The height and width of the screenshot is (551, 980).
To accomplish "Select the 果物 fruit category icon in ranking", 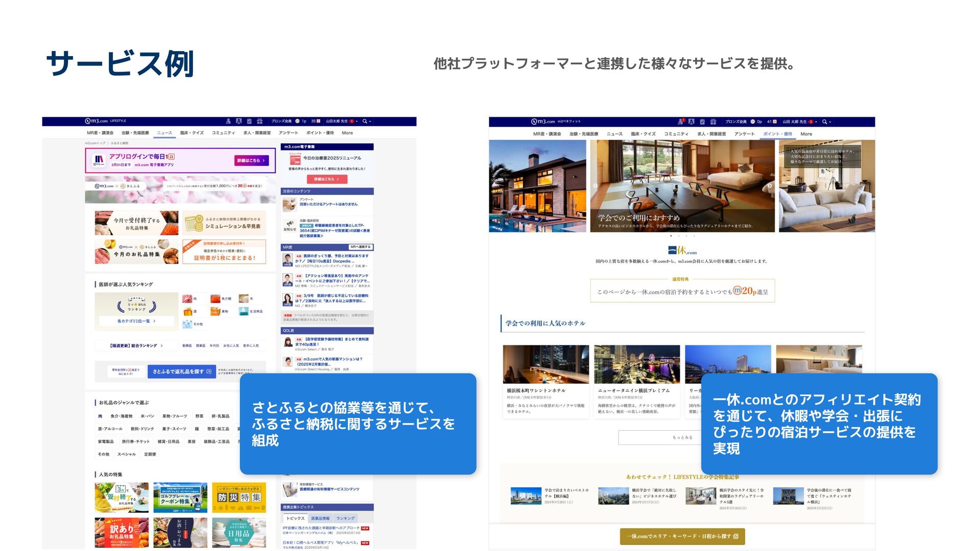I will point(215,311).
